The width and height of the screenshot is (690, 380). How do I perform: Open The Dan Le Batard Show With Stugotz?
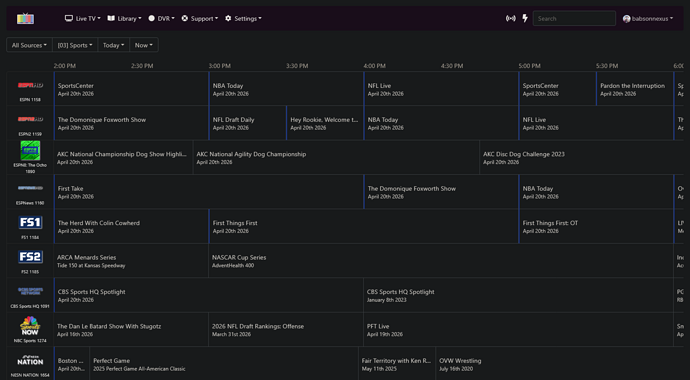coord(131,329)
